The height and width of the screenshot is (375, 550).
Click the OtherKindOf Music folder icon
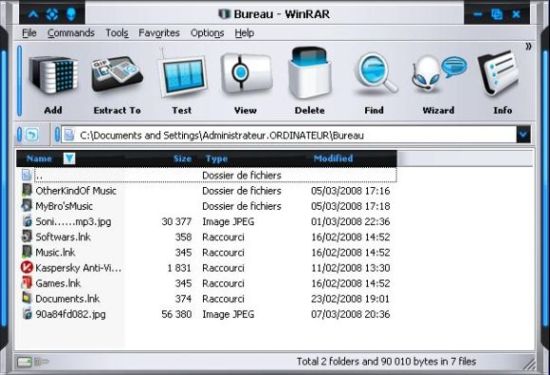click(x=27, y=190)
